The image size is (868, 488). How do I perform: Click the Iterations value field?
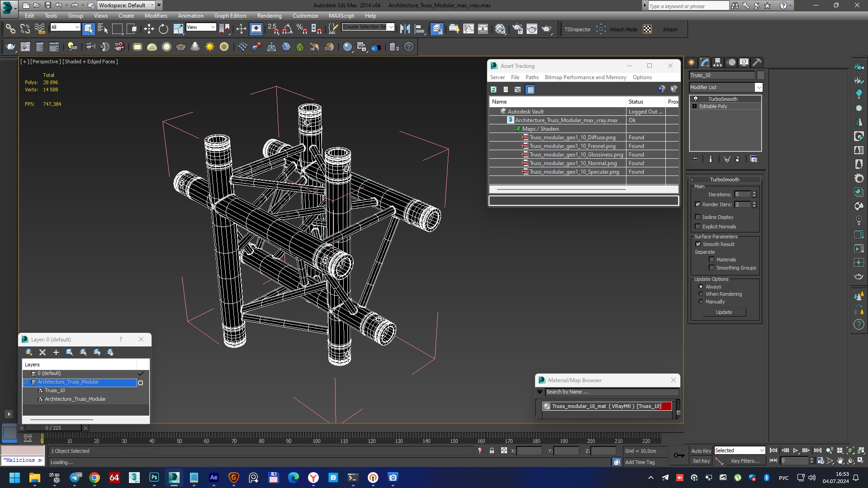pos(742,194)
